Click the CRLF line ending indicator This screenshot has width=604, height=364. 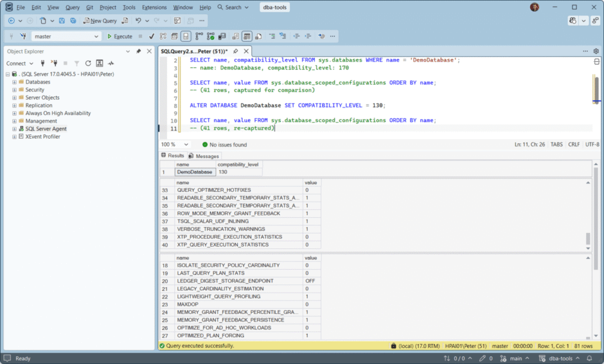pos(574,145)
